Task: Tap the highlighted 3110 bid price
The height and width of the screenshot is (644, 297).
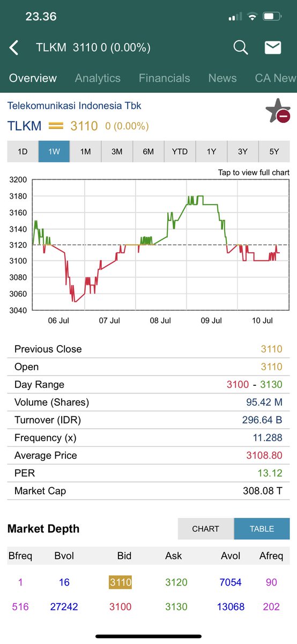Action: [121, 582]
